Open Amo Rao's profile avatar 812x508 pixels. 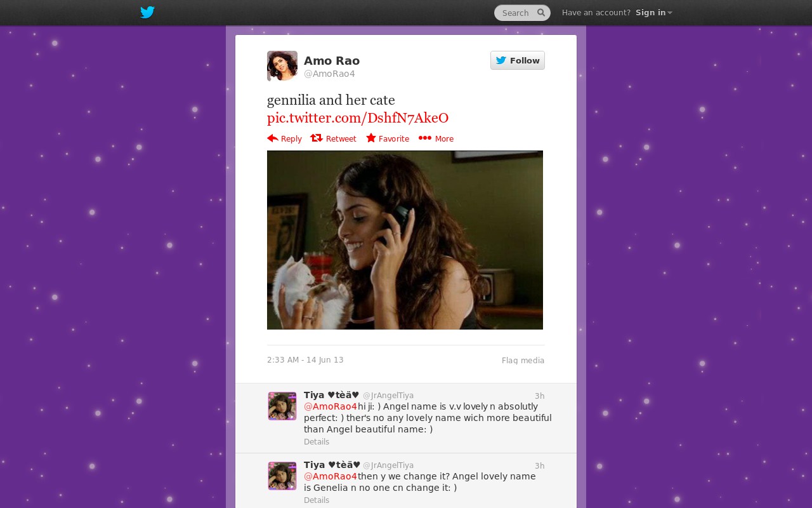pyautogui.click(x=282, y=66)
